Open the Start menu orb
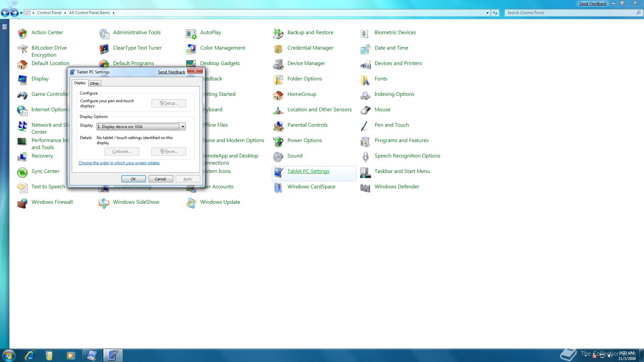The image size is (644, 362). 9,355
